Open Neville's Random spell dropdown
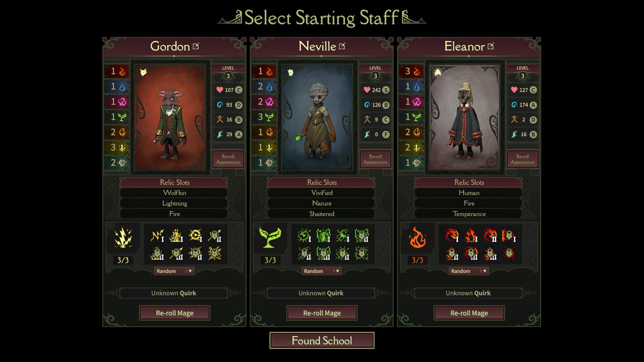 321,271
